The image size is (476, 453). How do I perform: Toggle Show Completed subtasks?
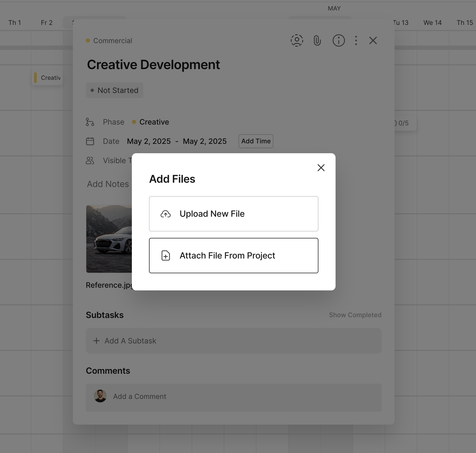pos(355,315)
